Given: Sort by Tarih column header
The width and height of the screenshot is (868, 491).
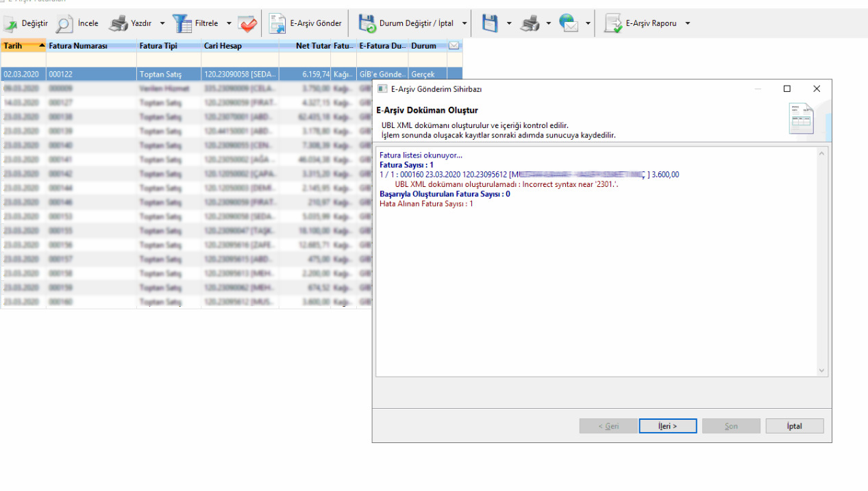Looking at the screenshot, I should [x=23, y=46].
